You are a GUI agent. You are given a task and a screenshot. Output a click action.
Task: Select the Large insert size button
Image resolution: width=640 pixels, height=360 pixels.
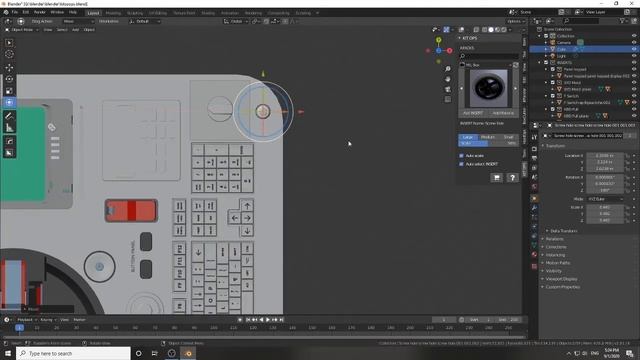[x=468, y=137]
